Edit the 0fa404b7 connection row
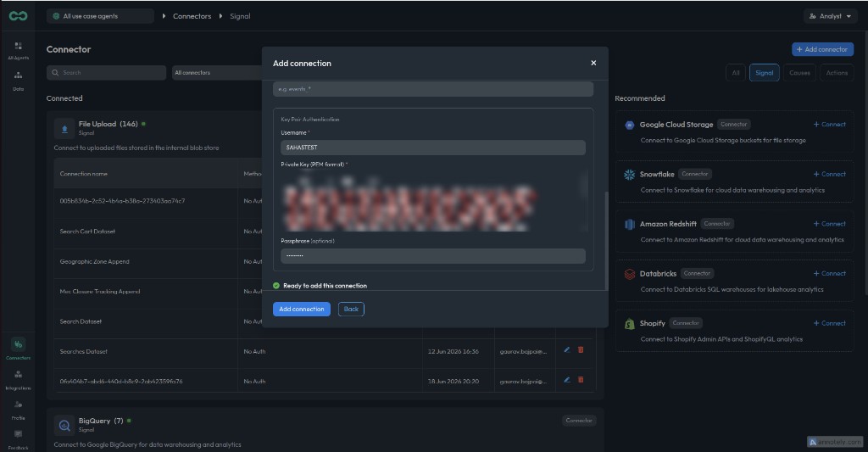The image size is (868, 452). pos(567,380)
